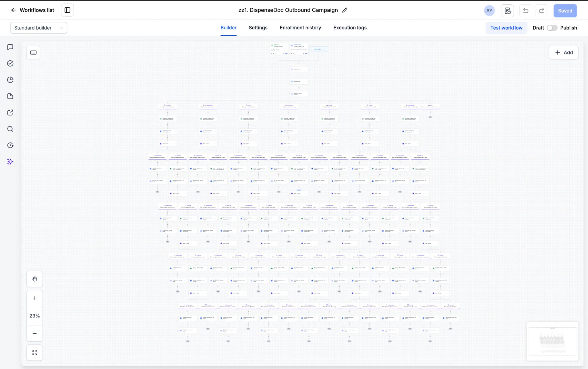Click the Add button on canvas
The width and height of the screenshot is (588, 369).
pos(564,53)
